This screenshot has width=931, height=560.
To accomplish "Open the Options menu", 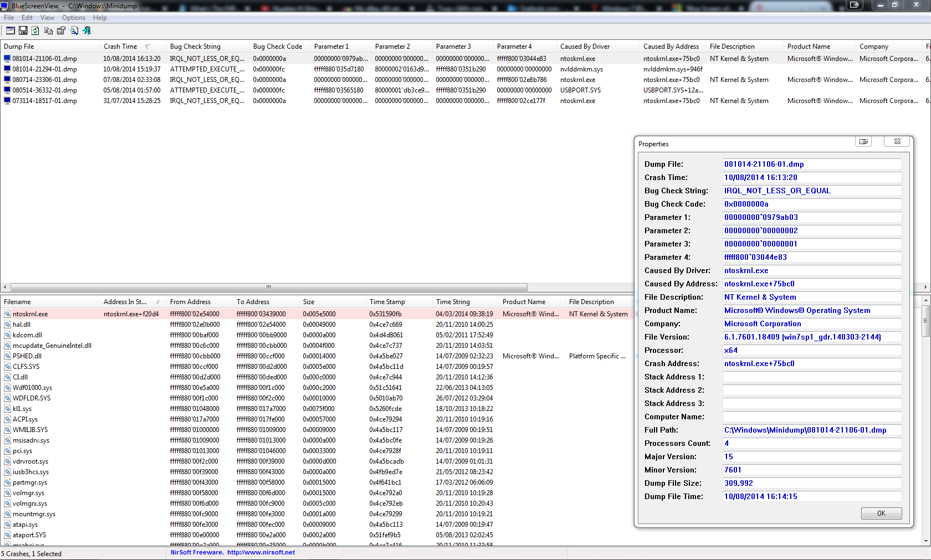I will point(73,17).
